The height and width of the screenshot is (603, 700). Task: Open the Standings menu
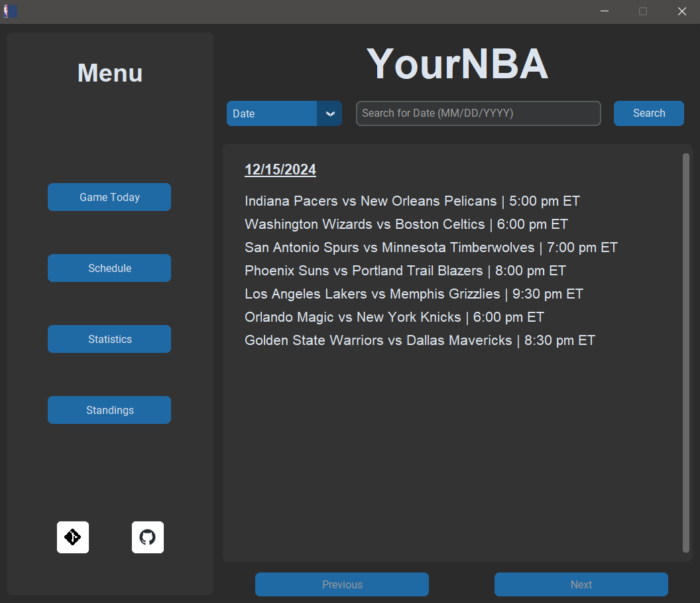coord(109,410)
